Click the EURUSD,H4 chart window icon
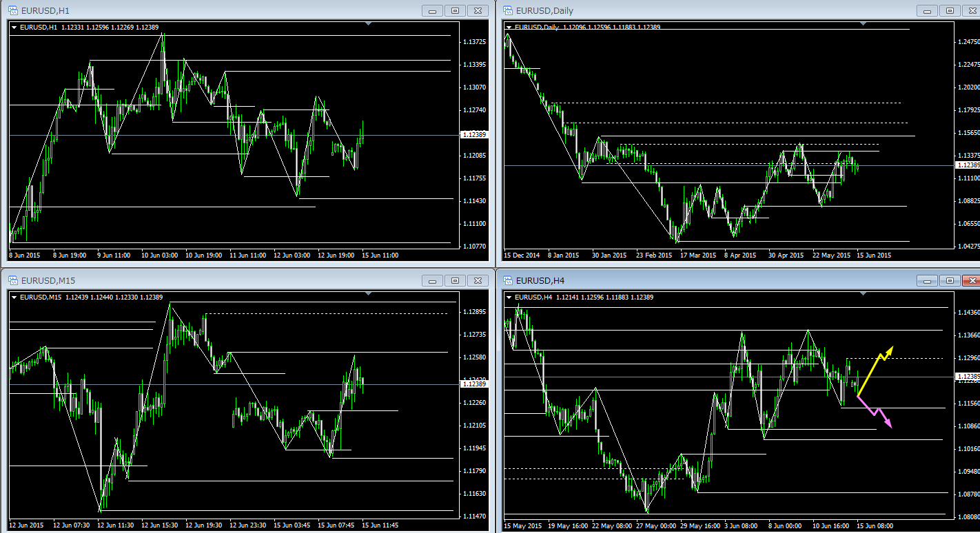980x533 pixels. tap(508, 280)
